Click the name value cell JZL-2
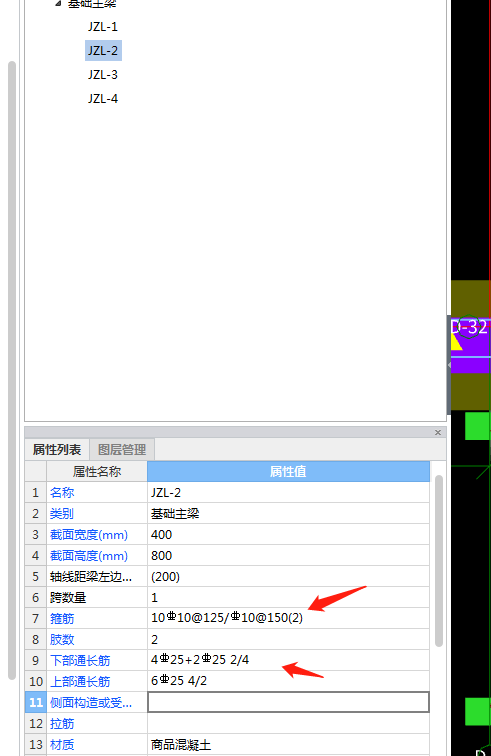The image size is (491, 756). [288, 493]
